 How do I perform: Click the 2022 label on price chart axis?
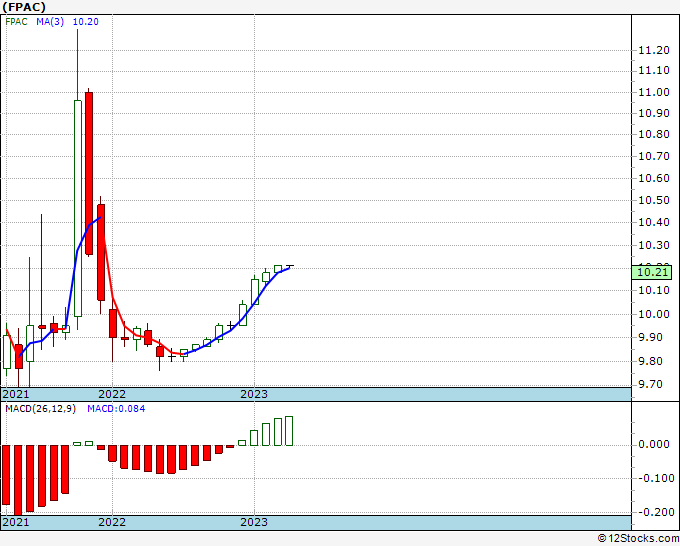[x=112, y=394]
